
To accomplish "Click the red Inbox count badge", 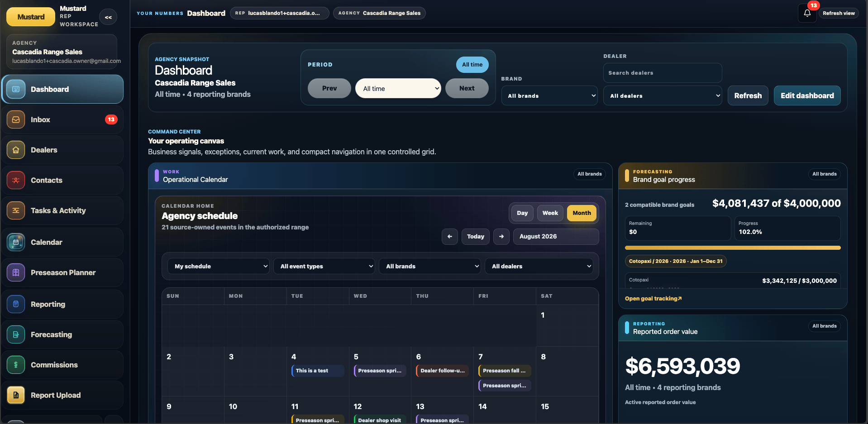I will click(111, 119).
